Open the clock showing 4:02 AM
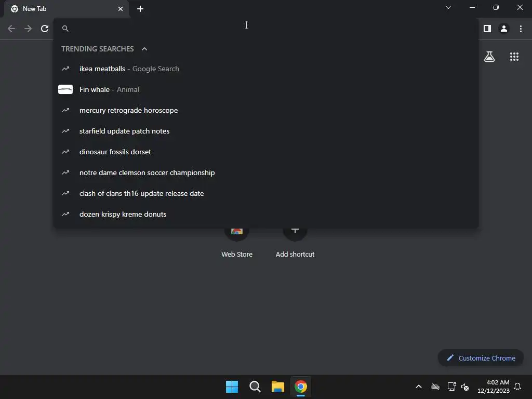 (x=494, y=387)
